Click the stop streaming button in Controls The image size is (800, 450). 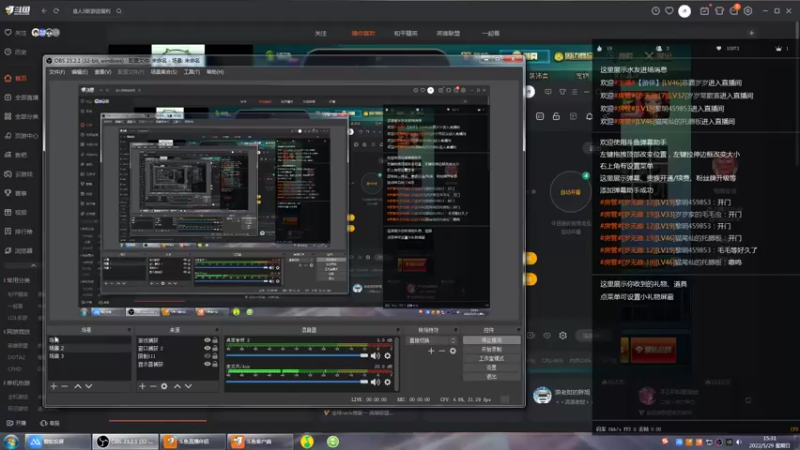pyautogui.click(x=491, y=340)
